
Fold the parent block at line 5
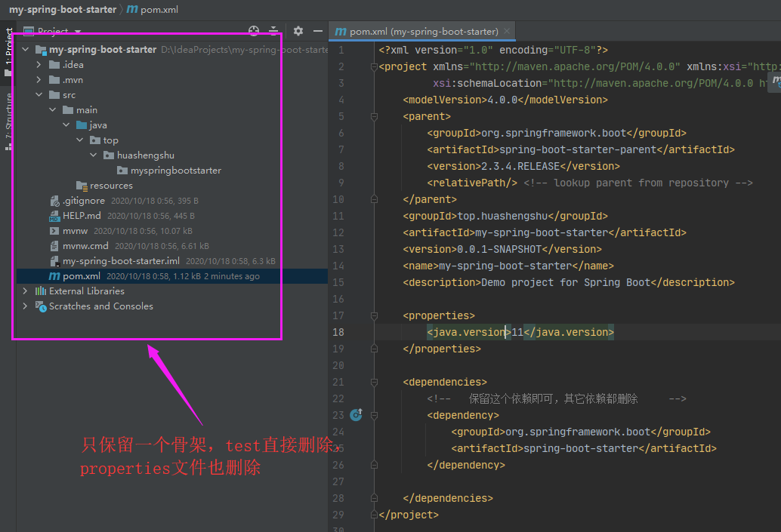click(x=374, y=116)
